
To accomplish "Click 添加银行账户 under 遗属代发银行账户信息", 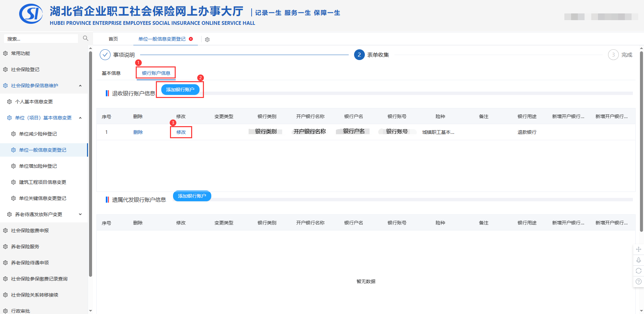I will [x=192, y=196].
